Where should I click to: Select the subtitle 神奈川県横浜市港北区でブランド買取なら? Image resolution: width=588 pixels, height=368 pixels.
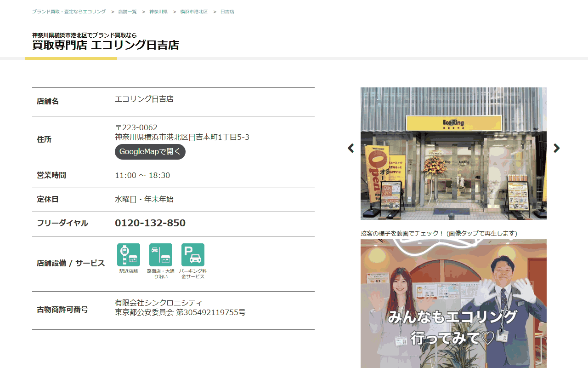[85, 35]
